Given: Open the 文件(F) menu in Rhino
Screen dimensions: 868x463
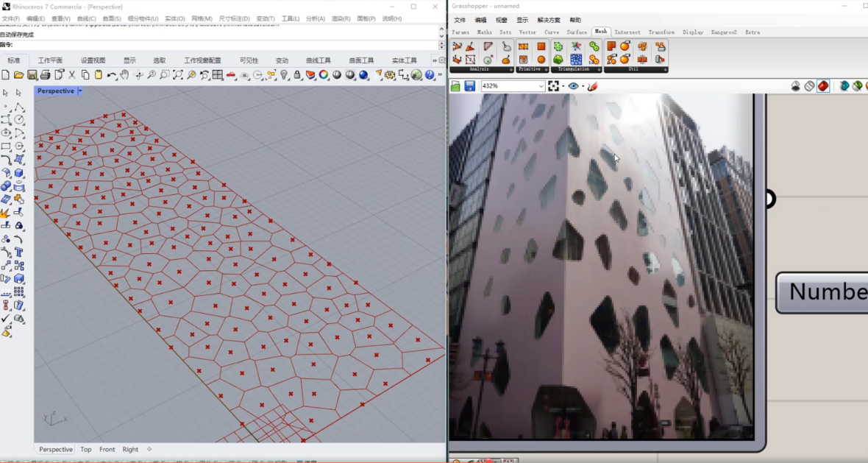Looking at the screenshot, I should tap(10, 18).
